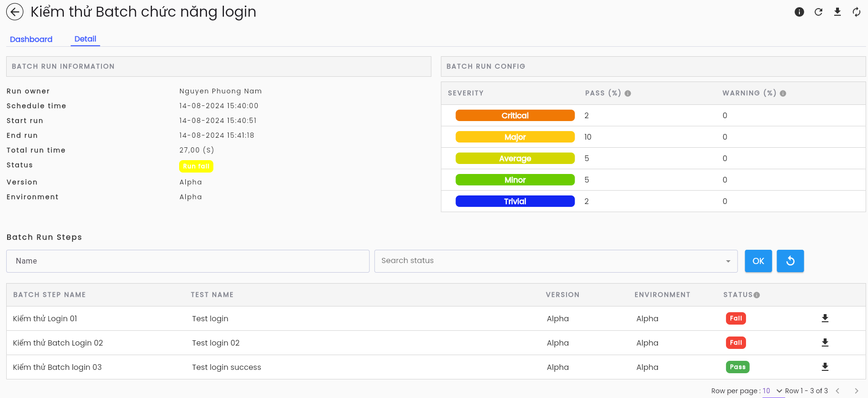Change the rows per page value

point(773,391)
